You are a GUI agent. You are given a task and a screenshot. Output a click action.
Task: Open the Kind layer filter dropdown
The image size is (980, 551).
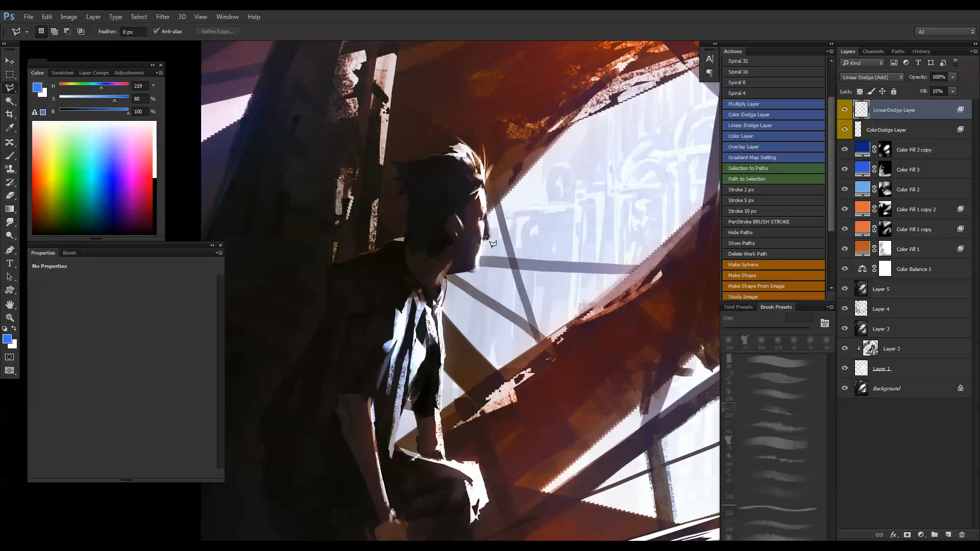(x=863, y=63)
